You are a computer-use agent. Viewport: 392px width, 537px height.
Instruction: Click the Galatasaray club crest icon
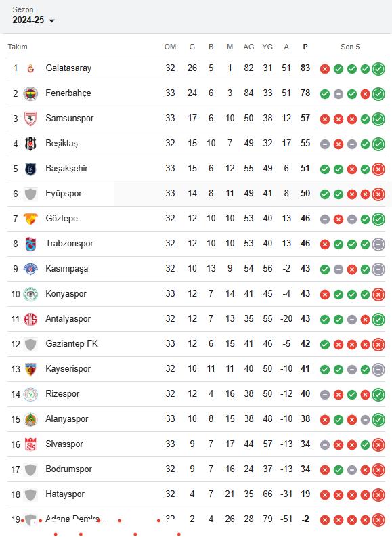pos(30,68)
